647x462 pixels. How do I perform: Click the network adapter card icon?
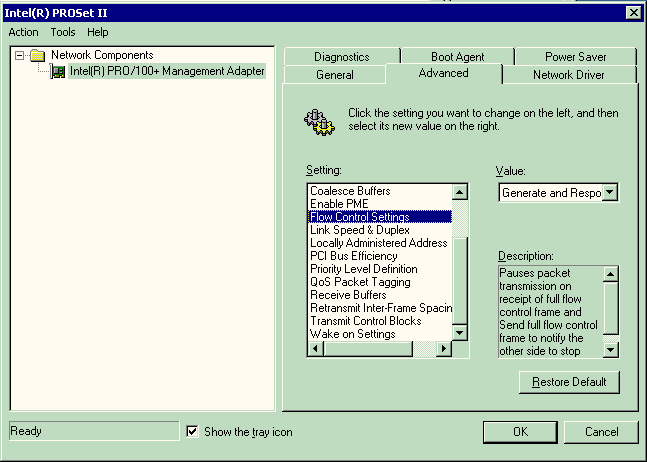[x=58, y=72]
